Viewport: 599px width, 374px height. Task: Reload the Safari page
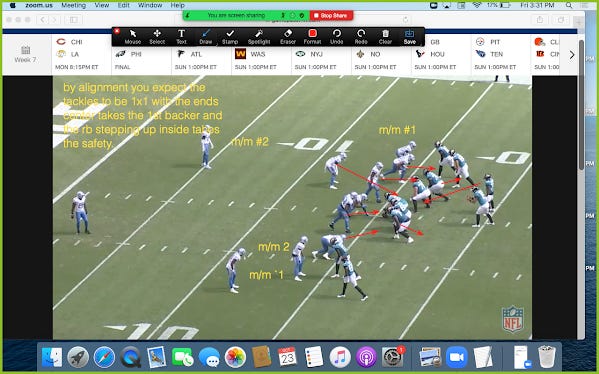406,19
